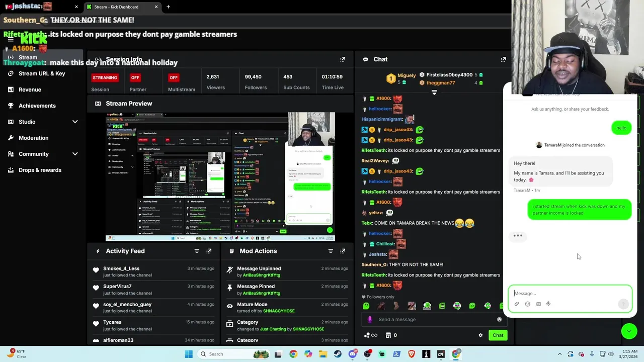Click top chatter theggman77
Image resolution: width=644 pixels, height=362 pixels.
440,83
